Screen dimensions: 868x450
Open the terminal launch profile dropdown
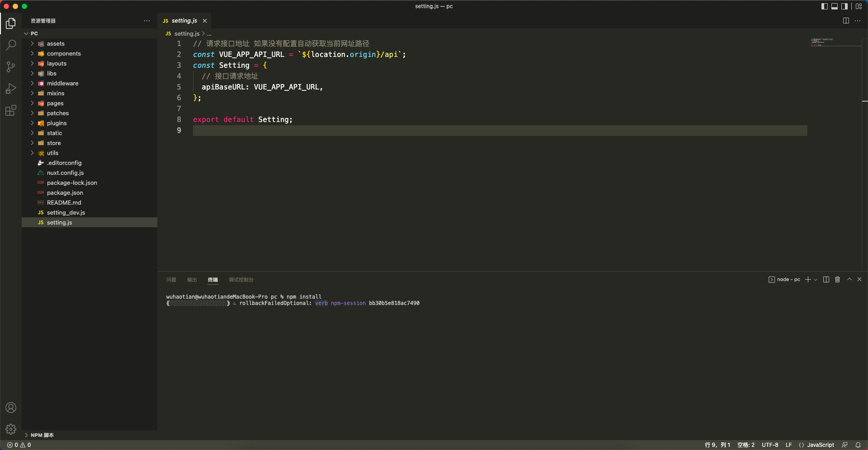click(x=816, y=280)
